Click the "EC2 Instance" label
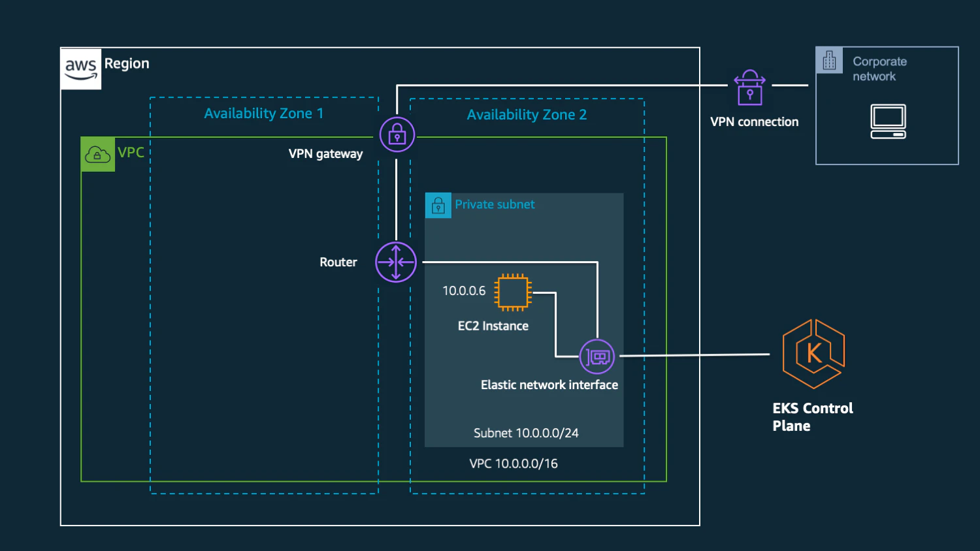 pos(493,326)
